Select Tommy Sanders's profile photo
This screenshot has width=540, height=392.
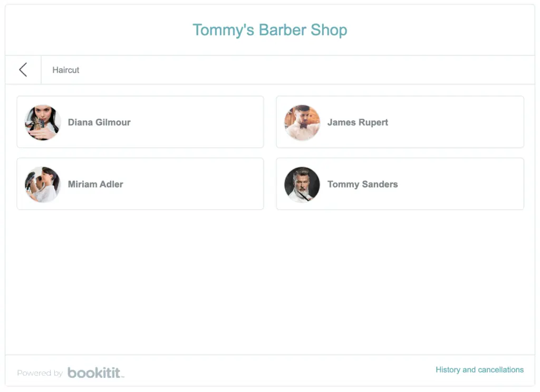[x=302, y=184]
